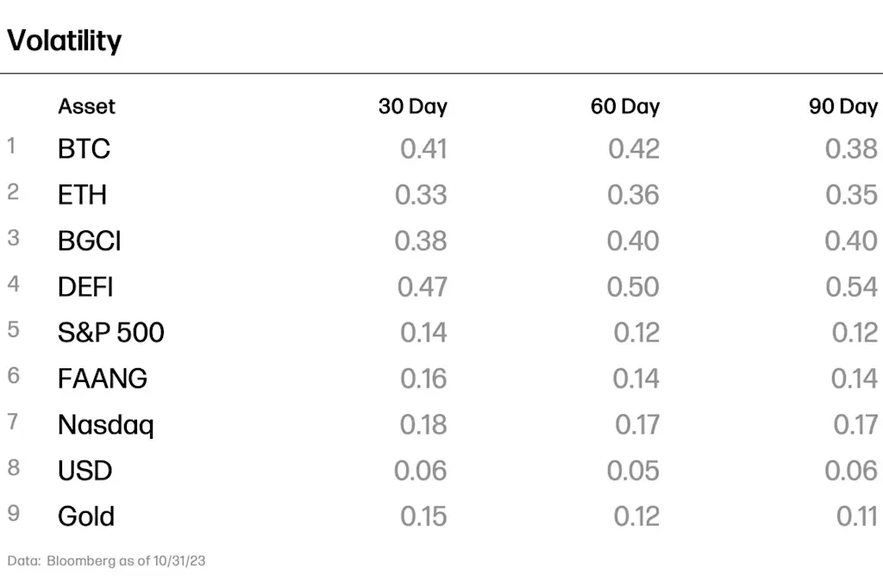Click the ETH asset name
The width and height of the screenshot is (883, 588).
pyautogui.click(x=82, y=195)
